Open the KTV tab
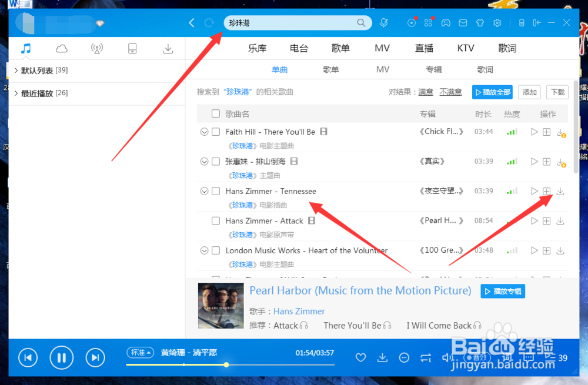Image resolution: width=588 pixels, height=385 pixels. pyautogui.click(x=466, y=48)
